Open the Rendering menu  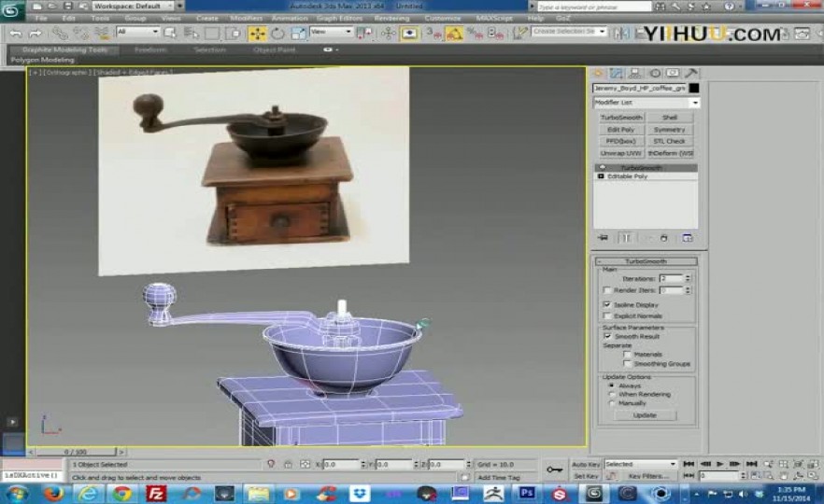tap(391, 19)
